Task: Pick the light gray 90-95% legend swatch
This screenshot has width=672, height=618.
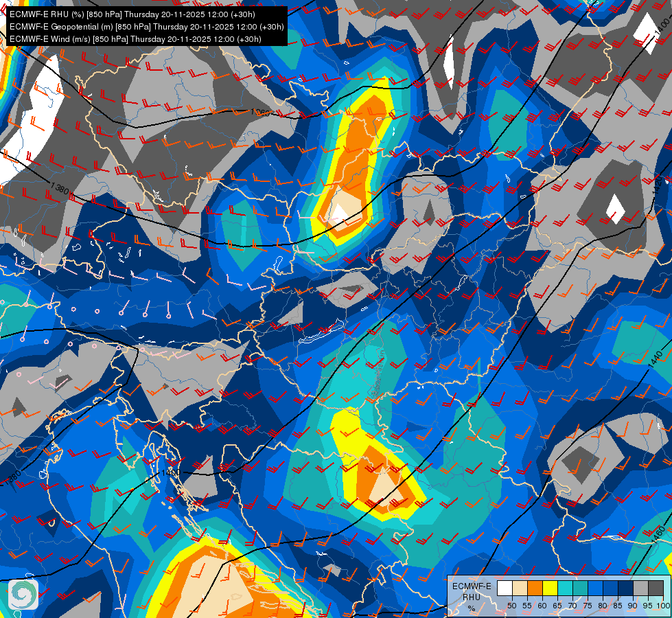Action: click(640, 588)
